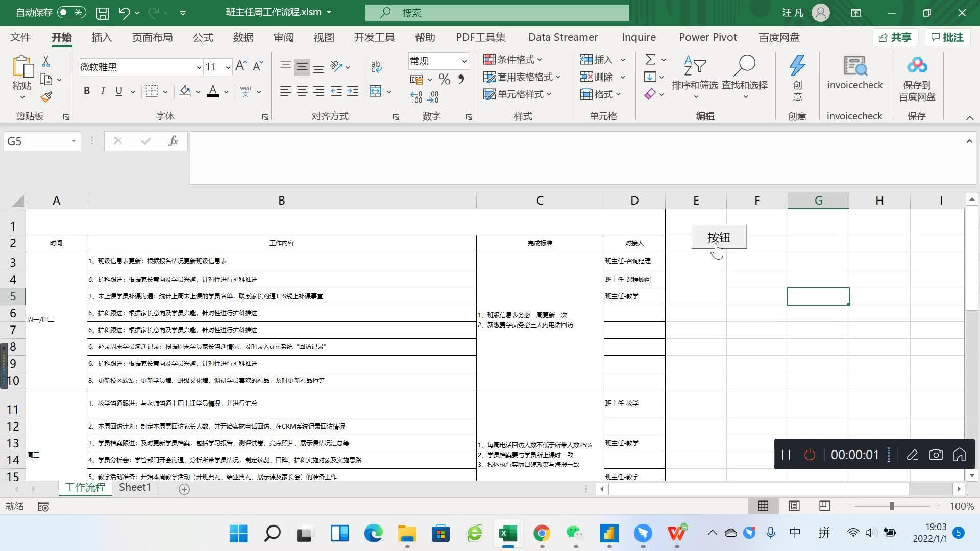Image resolution: width=980 pixels, height=551 pixels.
Task: Open Conditional Formatting dropdown
Action: click(513, 60)
